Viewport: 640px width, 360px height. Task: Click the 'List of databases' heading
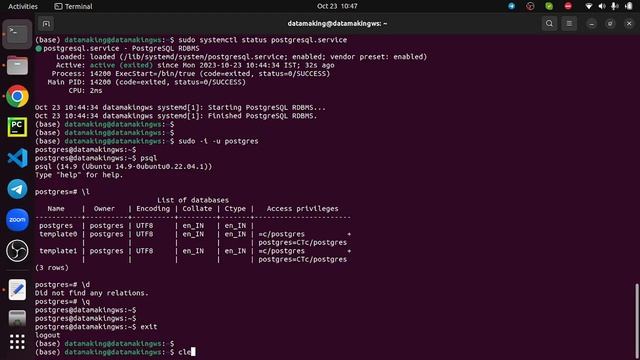point(193,200)
